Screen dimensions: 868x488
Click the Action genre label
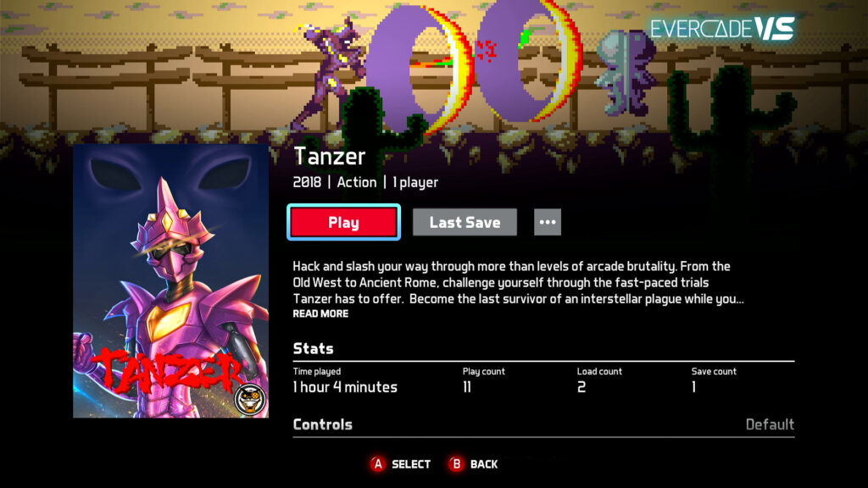(x=357, y=182)
